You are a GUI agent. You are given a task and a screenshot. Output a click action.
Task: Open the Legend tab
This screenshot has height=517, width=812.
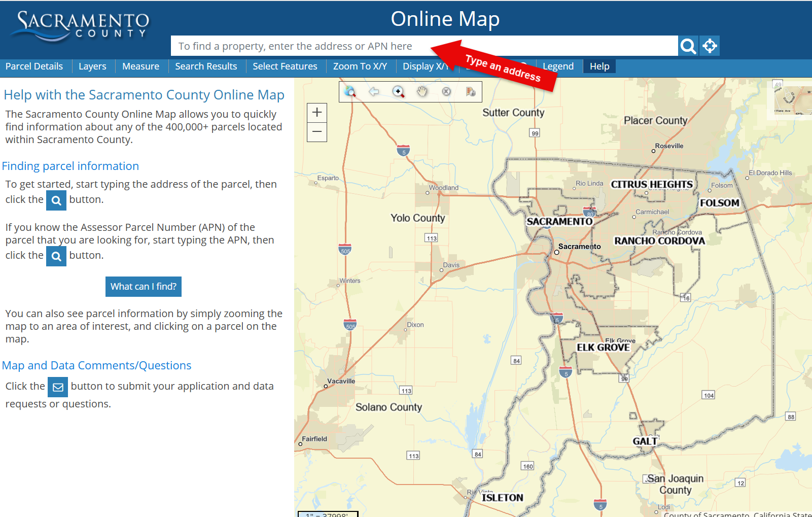(558, 66)
